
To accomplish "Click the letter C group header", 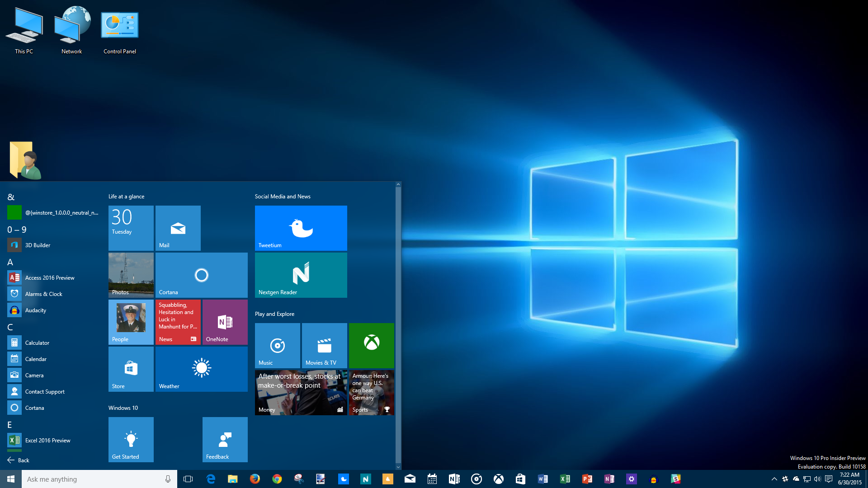I will click(x=10, y=327).
